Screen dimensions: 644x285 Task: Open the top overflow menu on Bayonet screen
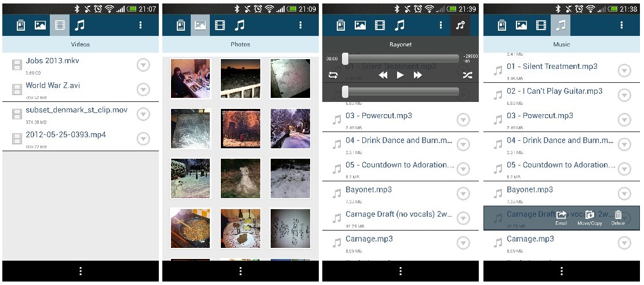[x=441, y=25]
